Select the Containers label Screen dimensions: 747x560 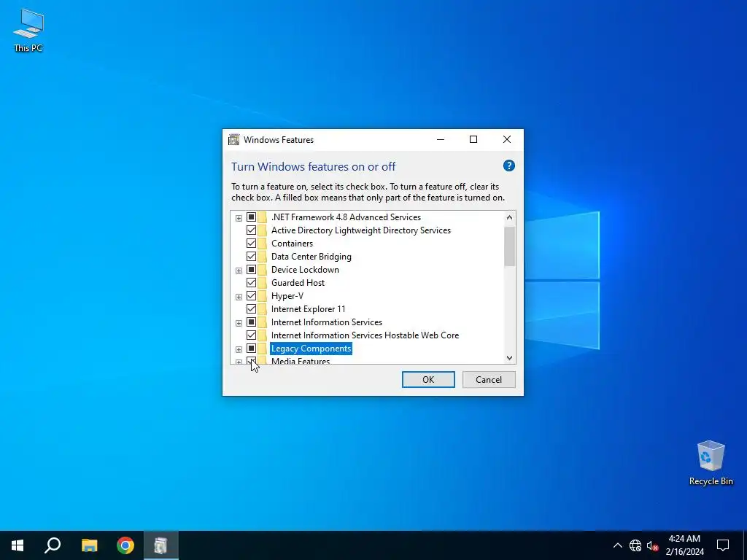(292, 244)
